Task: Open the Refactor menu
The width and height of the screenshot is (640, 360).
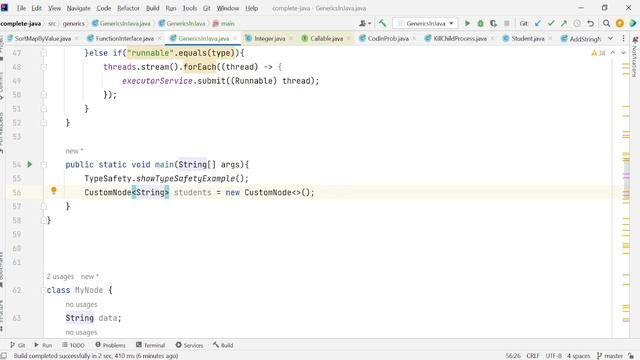Action: coord(128,8)
